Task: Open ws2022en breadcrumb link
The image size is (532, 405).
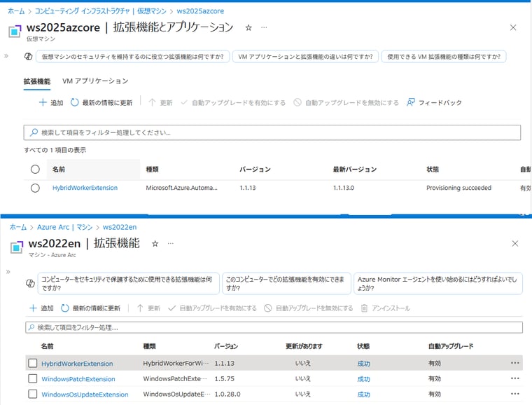Action: (120, 227)
